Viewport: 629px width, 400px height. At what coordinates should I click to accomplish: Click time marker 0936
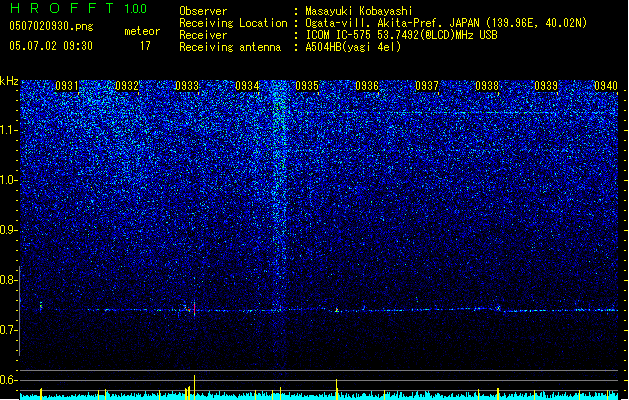coord(367,86)
